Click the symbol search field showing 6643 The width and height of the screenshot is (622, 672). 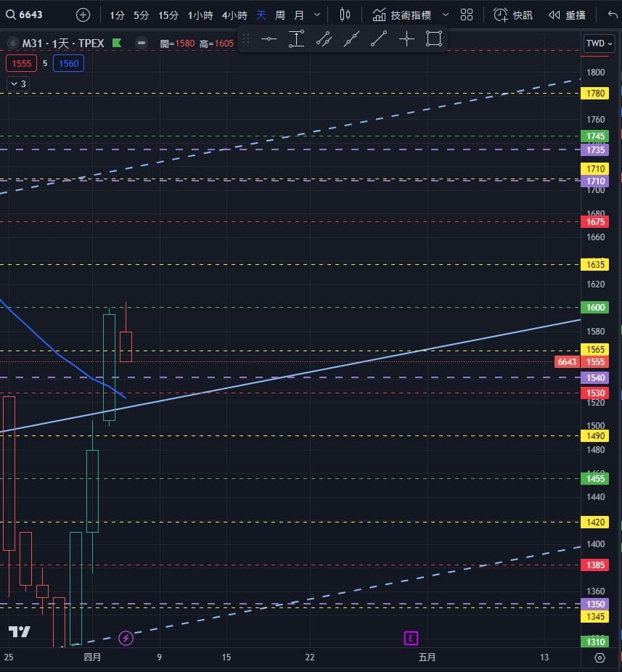[30, 15]
